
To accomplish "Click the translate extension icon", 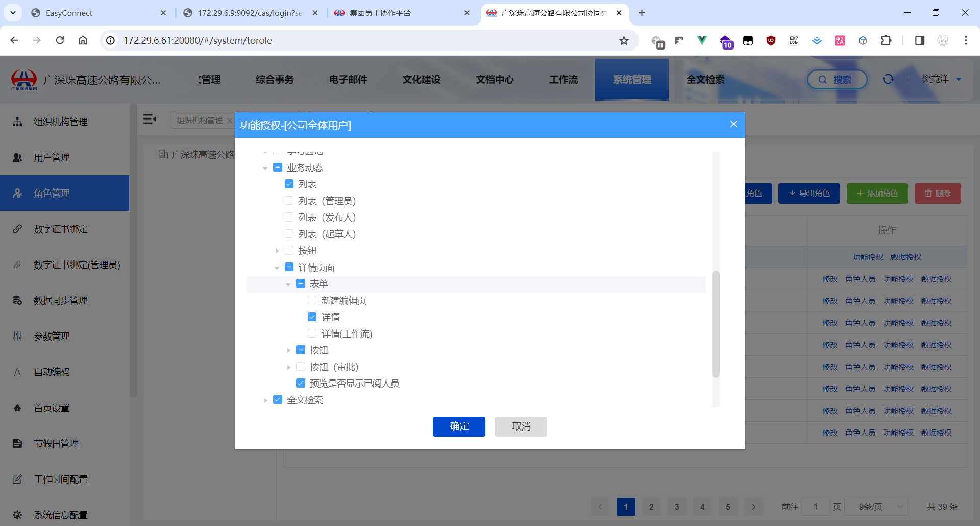I will pos(840,40).
